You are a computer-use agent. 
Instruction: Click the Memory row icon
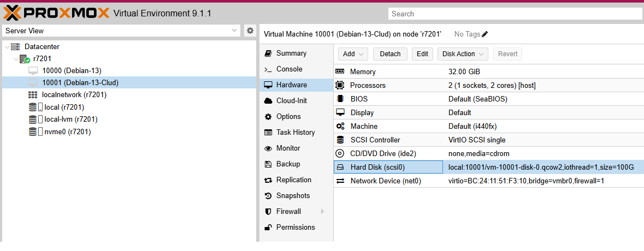[340, 71]
